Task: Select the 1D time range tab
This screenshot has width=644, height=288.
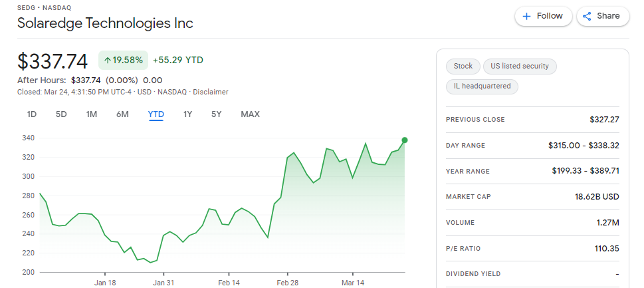Action: pyautogui.click(x=32, y=114)
